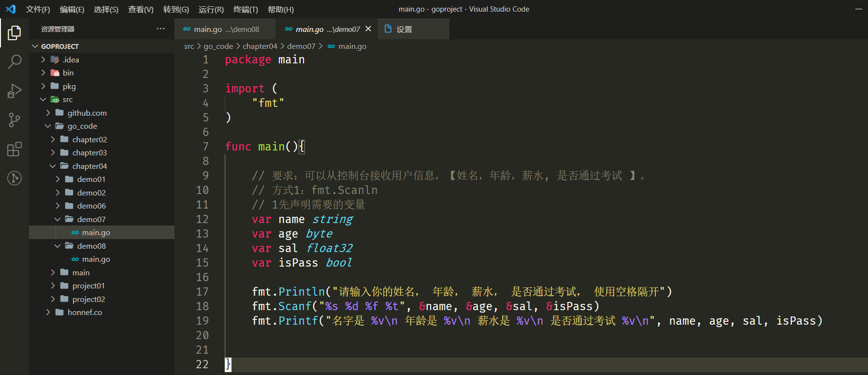Screen dimensions: 868x375
Task: Open the 选择(S) menu
Action: click(x=106, y=9)
